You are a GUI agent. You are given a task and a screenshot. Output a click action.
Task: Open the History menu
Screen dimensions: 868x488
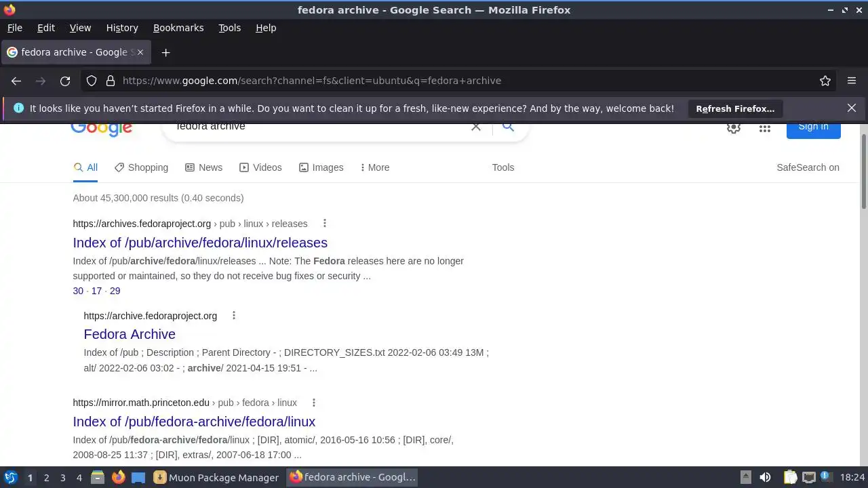pyautogui.click(x=122, y=28)
